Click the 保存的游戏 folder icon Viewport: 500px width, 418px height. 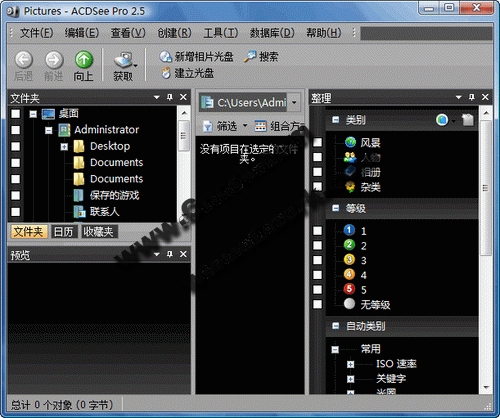click(x=79, y=196)
